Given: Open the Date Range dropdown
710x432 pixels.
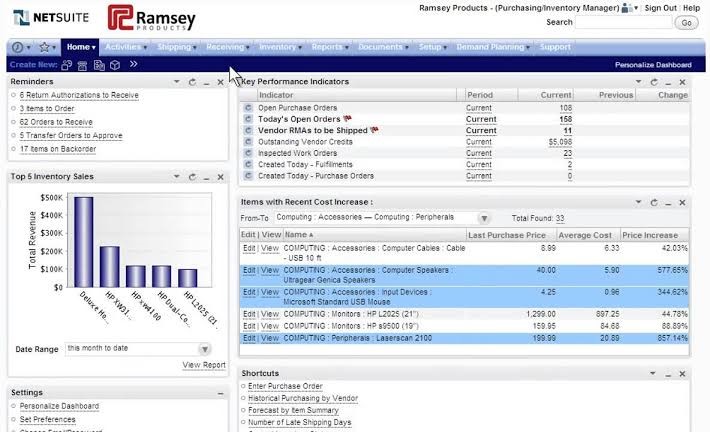Looking at the screenshot, I should pos(205,349).
